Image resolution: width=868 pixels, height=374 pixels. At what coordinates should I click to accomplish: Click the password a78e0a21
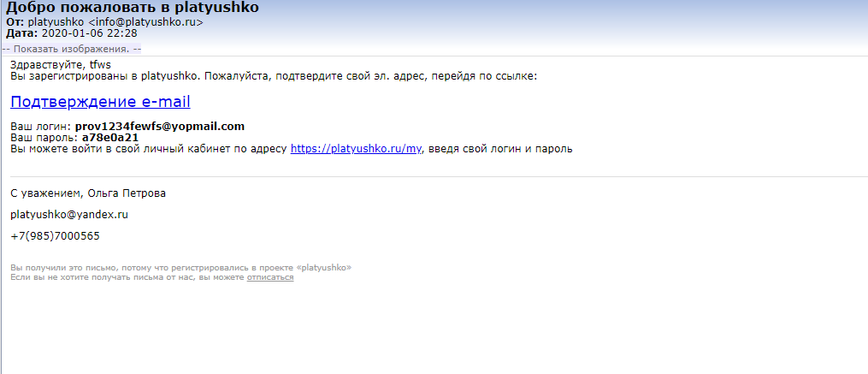(110, 138)
